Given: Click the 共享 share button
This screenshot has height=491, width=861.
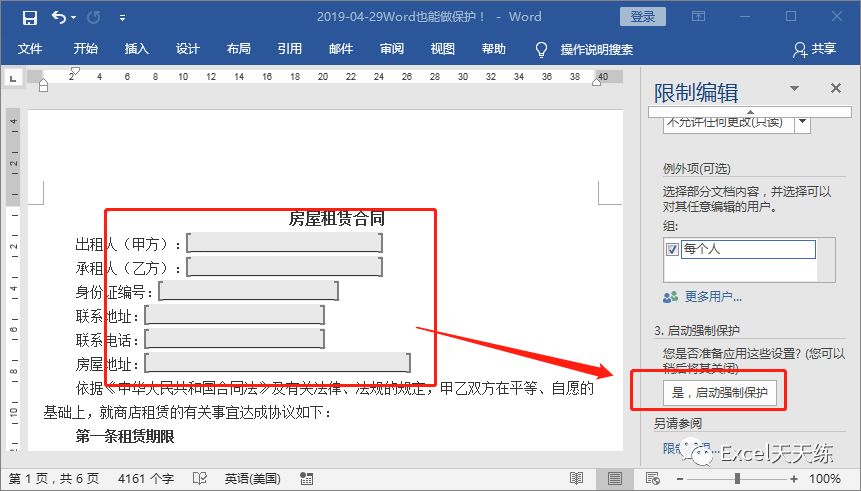Looking at the screenshot, I should pyautogui.click(x=814, y=49).
